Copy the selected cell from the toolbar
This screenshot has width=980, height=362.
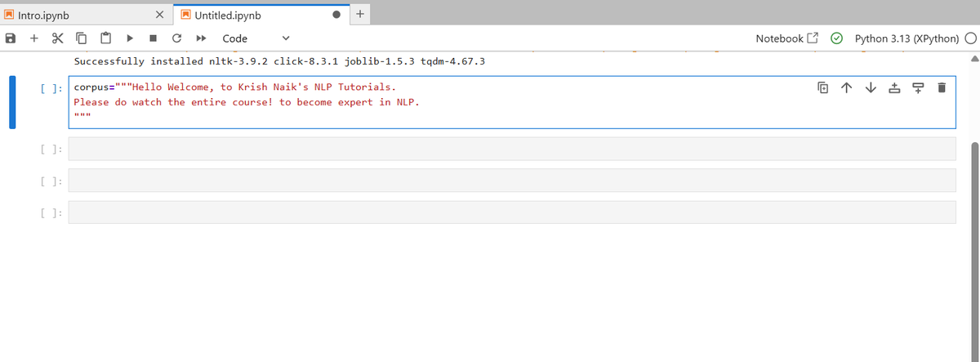click(82, 38)
